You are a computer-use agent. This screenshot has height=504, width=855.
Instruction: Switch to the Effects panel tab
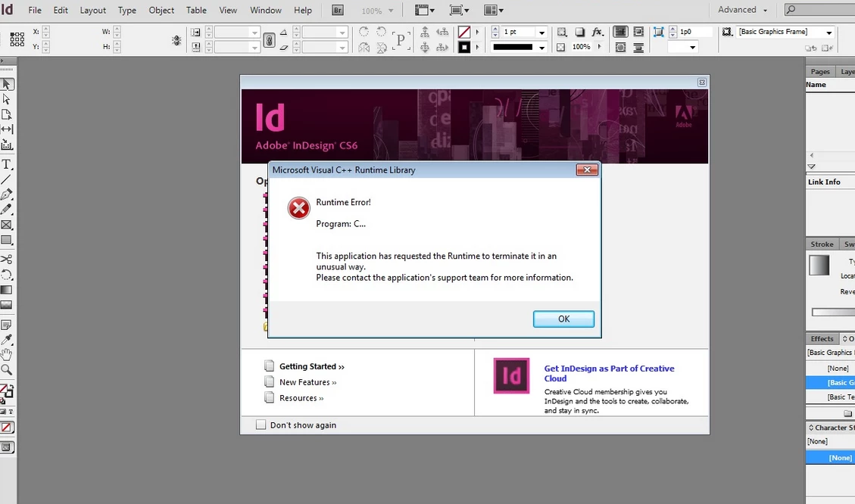(822, 338)
